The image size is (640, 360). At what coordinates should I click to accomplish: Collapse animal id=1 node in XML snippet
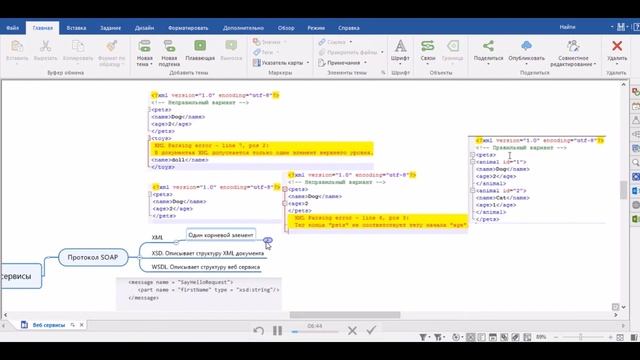[472, 162]
